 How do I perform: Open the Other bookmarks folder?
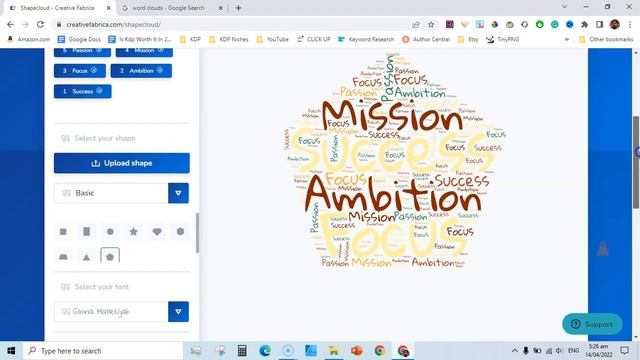(606, 39)
